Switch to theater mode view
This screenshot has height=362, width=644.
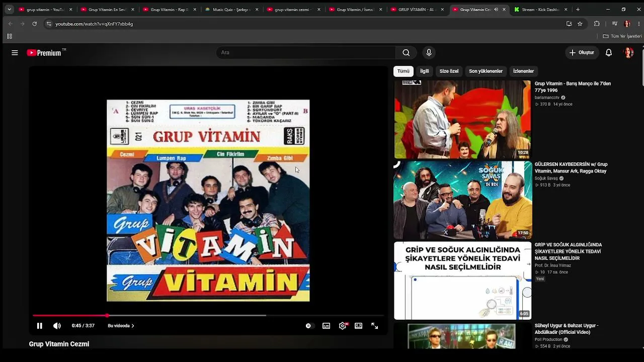pos(359,326)
